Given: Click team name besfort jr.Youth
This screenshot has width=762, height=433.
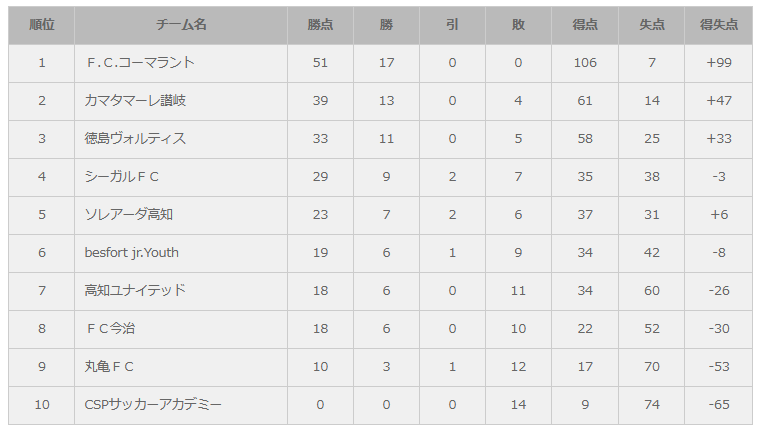Looking at the screenshot, I should 132,253.
